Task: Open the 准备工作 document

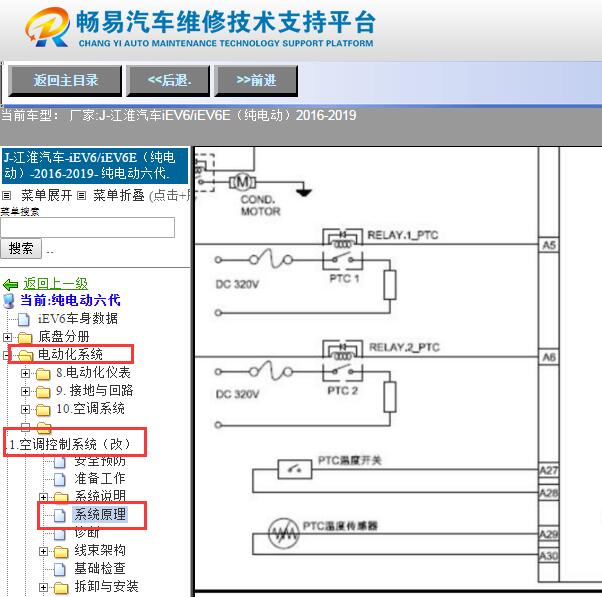Action: pyautogui.click(x=100, y=478)
